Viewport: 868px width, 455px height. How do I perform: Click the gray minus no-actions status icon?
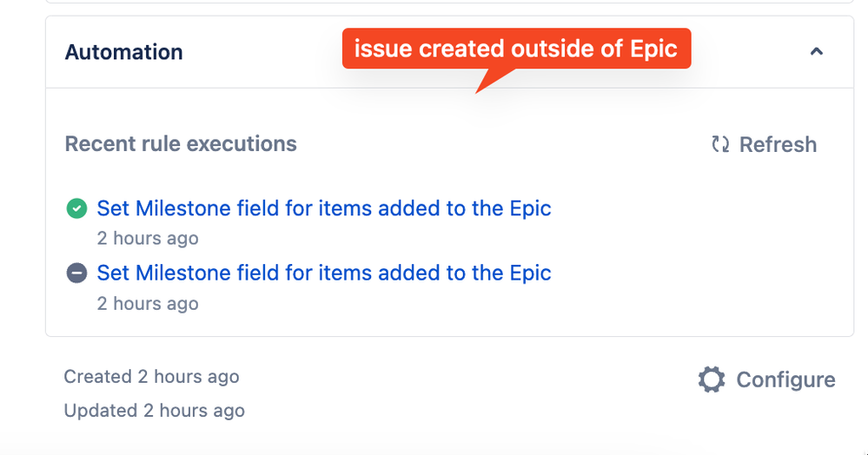[x=77, y=273]
